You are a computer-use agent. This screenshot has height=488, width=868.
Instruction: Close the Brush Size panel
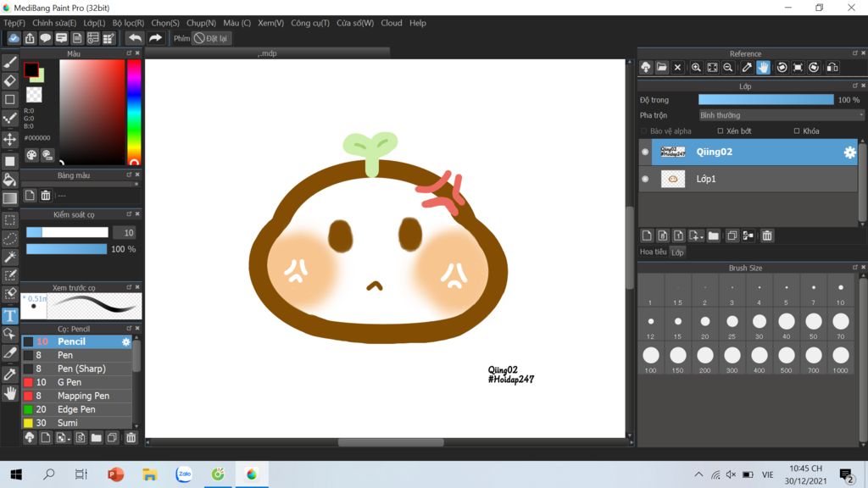(x=863, y=267)
